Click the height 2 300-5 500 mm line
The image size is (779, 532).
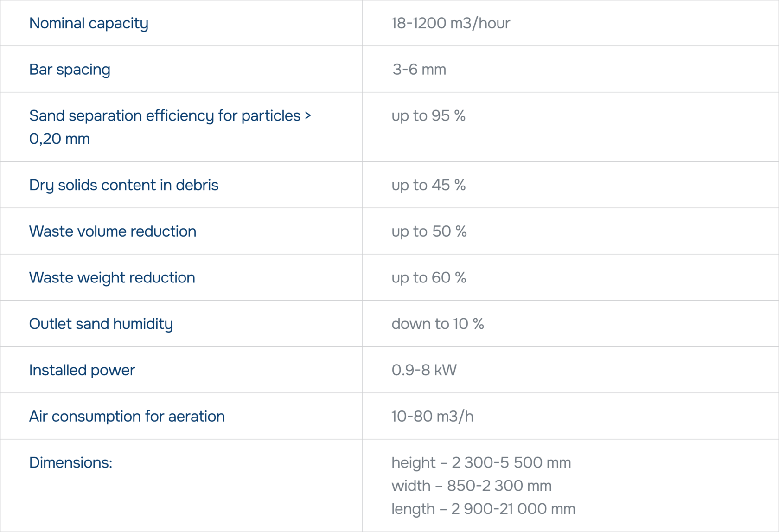pos(481,463)
